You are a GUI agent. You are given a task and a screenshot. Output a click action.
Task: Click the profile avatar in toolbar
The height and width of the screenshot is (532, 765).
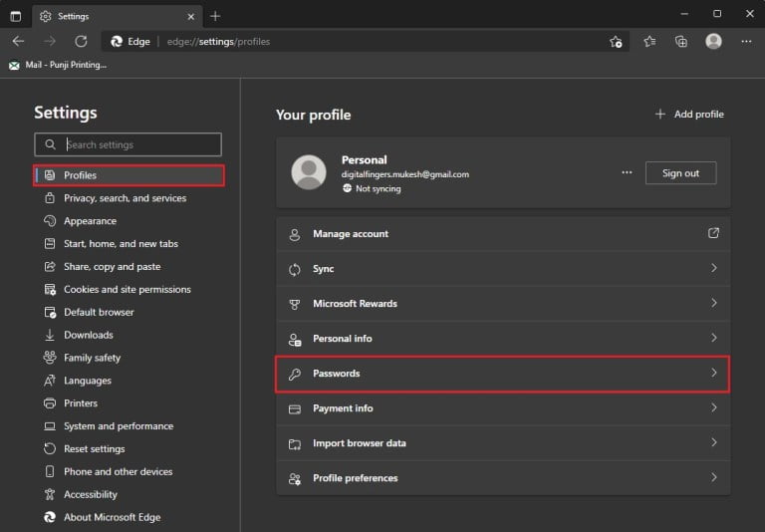[714, 42]
